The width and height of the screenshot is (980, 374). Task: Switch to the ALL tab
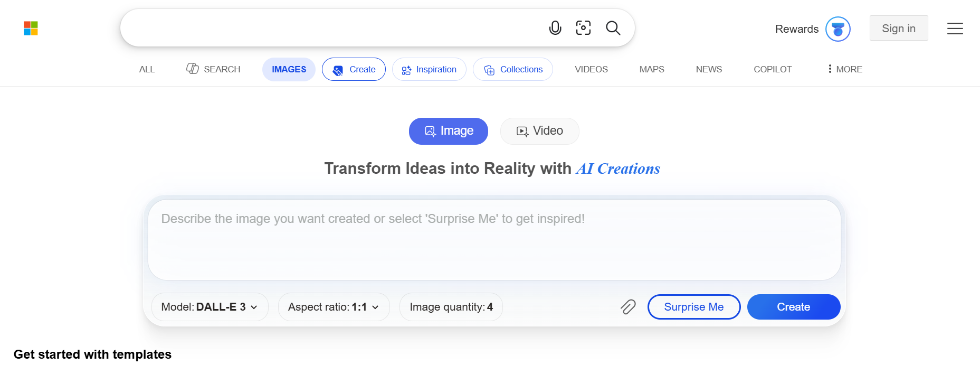[147, 69]
